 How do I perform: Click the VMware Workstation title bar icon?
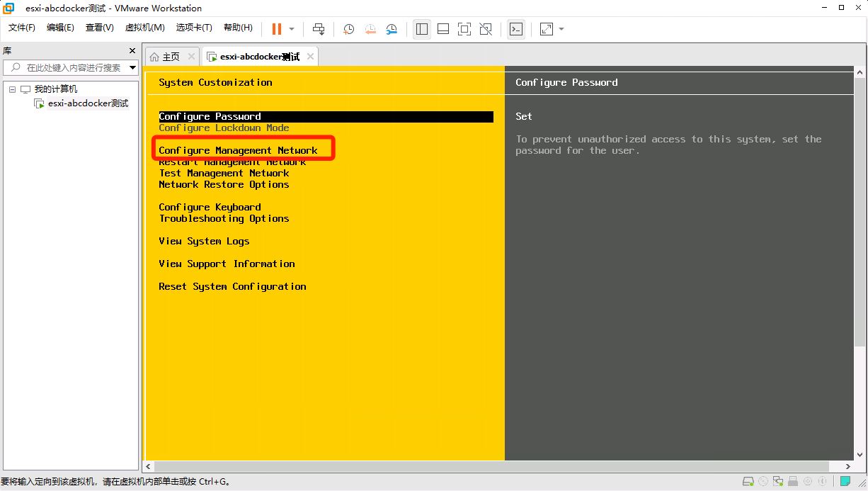(x=9, y=9)
